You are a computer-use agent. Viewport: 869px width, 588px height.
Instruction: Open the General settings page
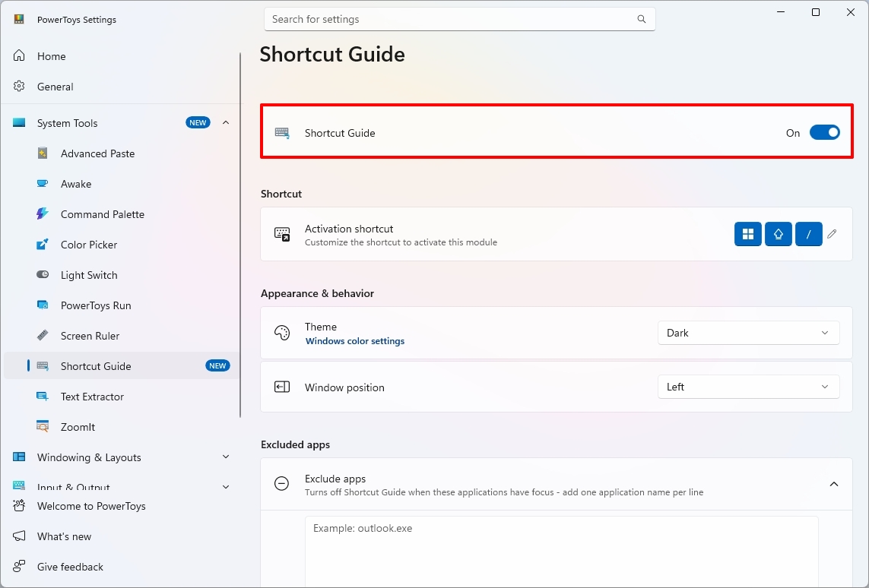tap(55, 87)
